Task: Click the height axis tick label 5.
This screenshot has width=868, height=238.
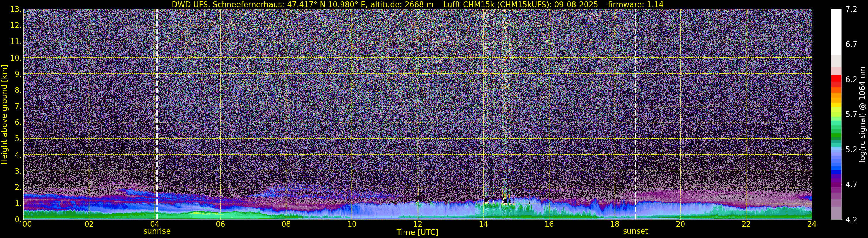Action: click(18, 139)
